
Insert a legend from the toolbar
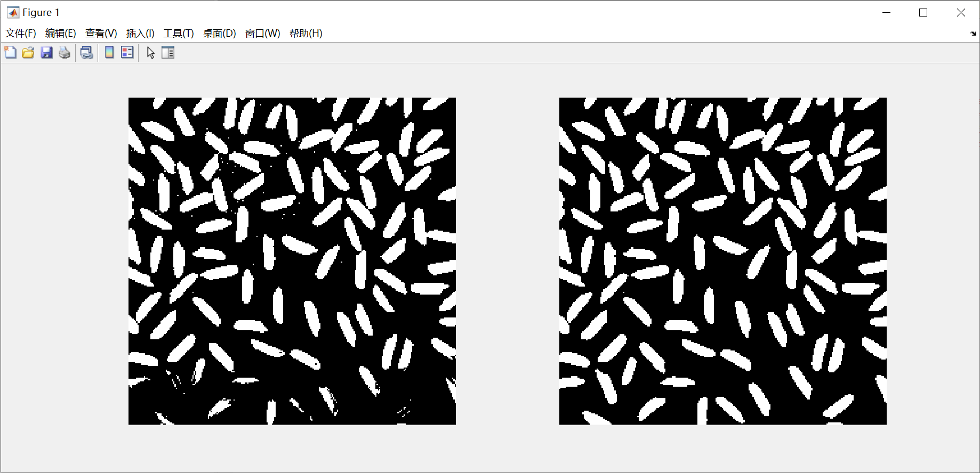pos(127,52)
